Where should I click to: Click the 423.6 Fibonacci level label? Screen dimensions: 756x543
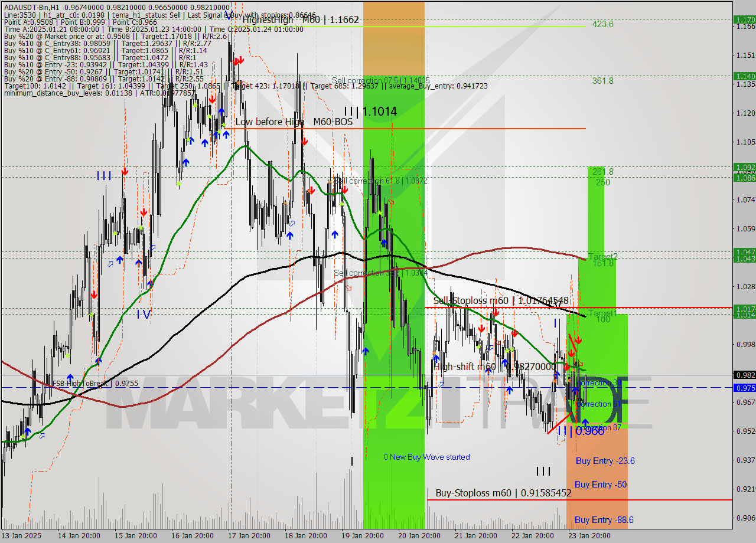click(603, 24)
